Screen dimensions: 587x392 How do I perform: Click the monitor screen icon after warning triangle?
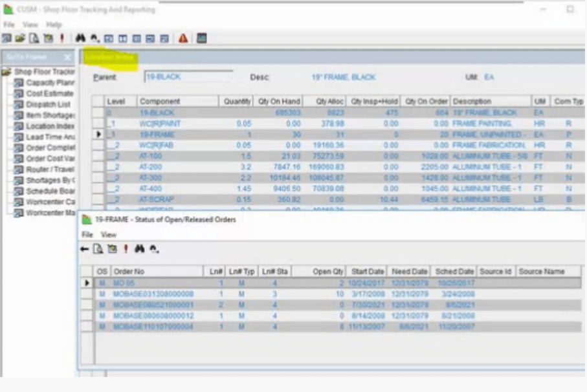point(202,38)
